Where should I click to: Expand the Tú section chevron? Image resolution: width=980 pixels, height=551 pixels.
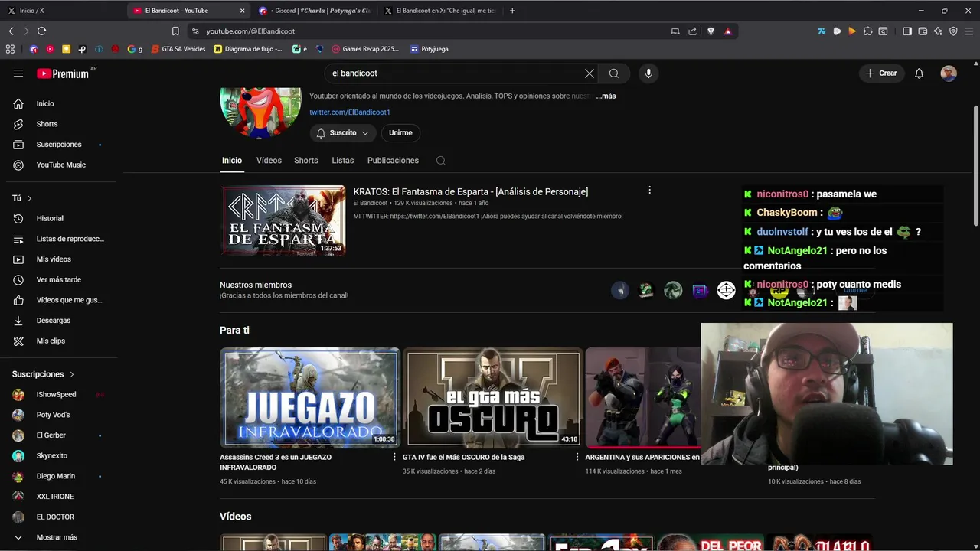(30, 198)
